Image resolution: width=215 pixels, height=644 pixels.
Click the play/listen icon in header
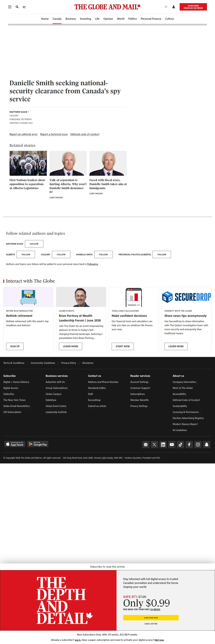tap(166, 7)
